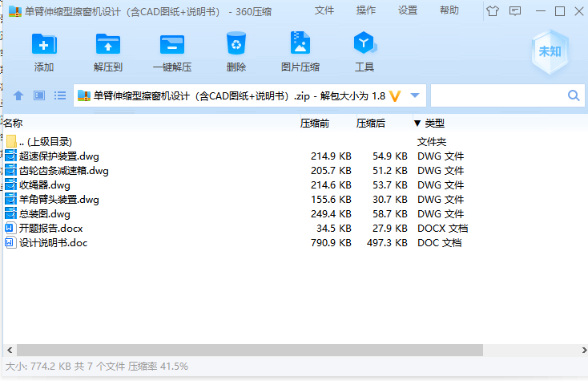Click the horizontal scrollbar thumb

pos(250,351)
